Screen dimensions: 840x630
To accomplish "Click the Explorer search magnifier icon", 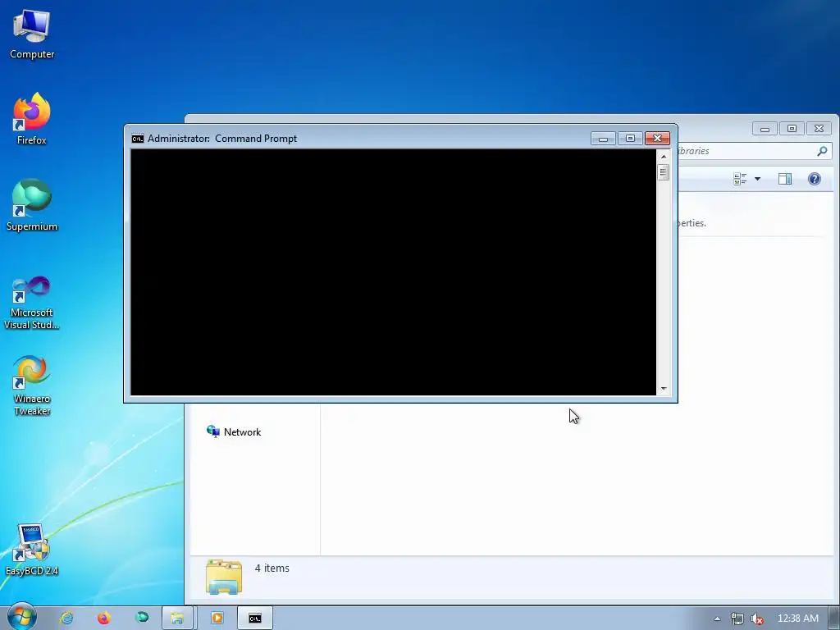I will tap(822, 151).
